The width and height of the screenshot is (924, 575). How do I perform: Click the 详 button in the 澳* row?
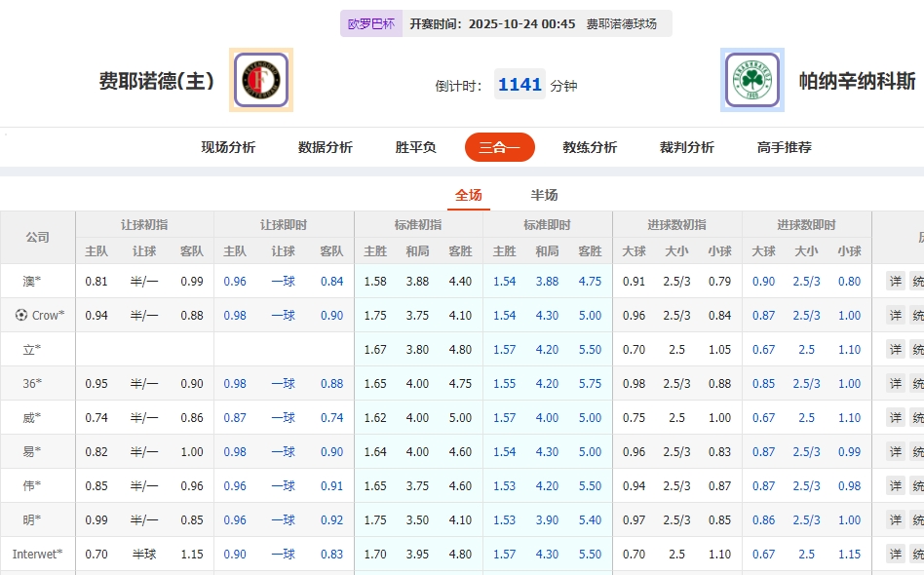point(895,281)
